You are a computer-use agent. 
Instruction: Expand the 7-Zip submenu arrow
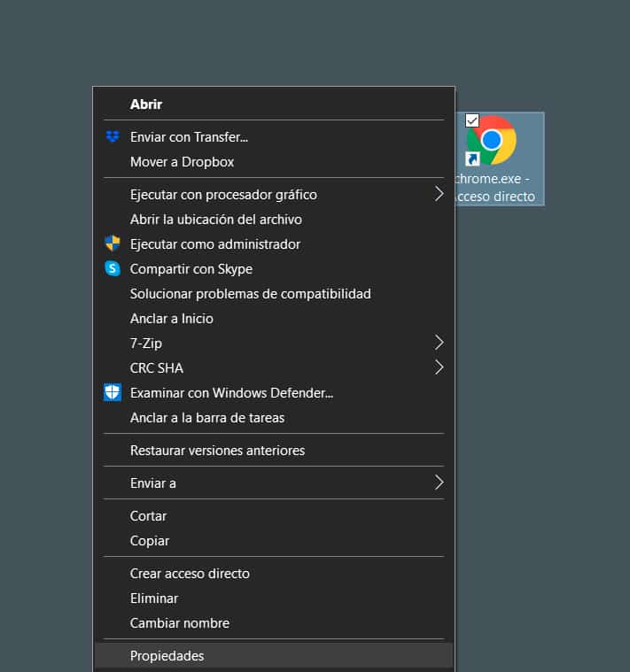(439, 343)
